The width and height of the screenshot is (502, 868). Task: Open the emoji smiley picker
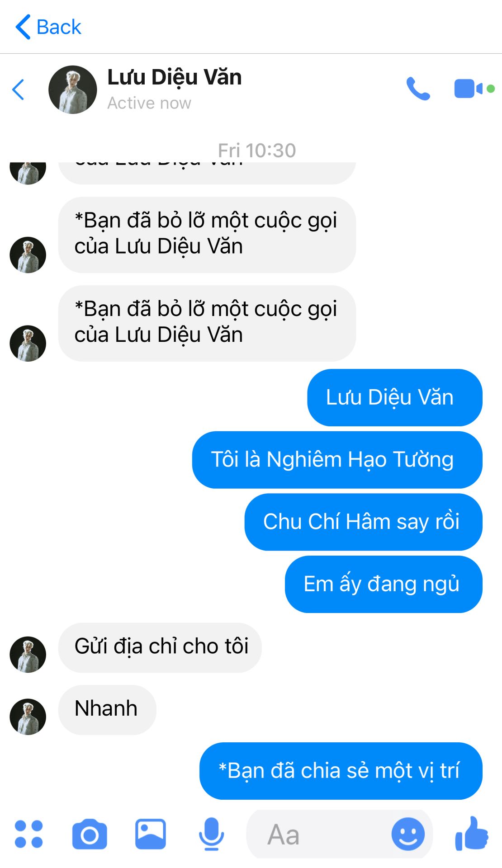pos(408,834)
